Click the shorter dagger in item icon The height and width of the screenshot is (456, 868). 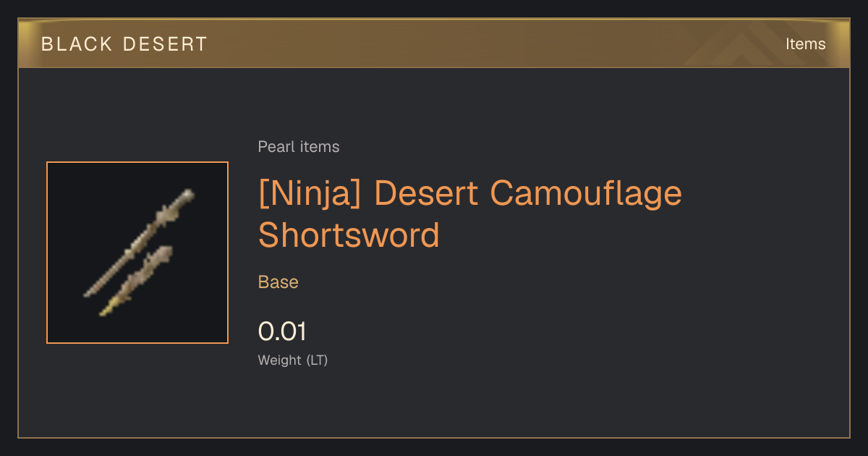point(137,281)
